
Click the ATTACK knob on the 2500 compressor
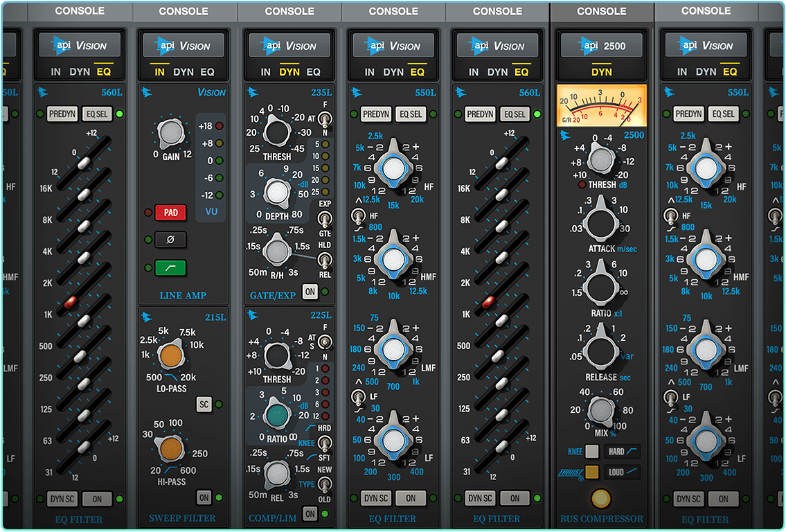click(x=600, y=222)
